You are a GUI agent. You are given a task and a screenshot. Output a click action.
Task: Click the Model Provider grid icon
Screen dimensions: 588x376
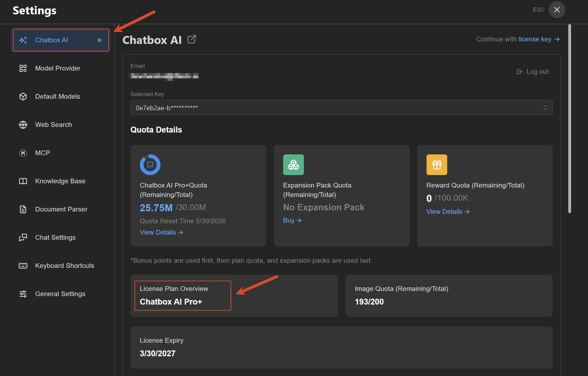point(23,68)
